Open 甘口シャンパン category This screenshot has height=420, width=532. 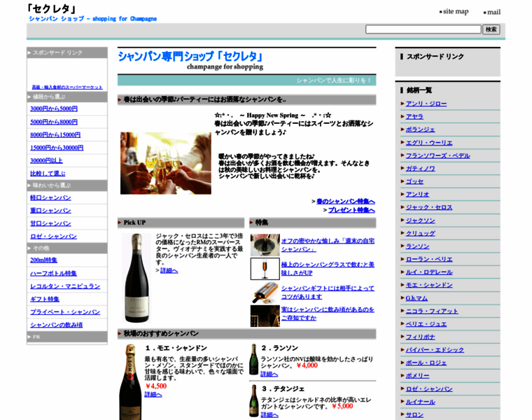coord(50,223)
